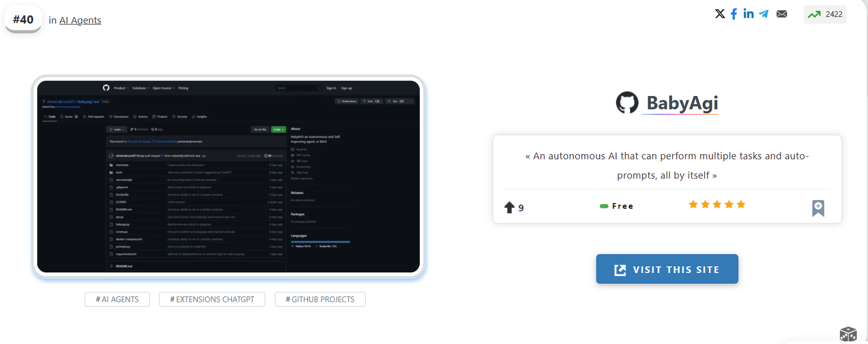Click the dice icon for random tool

[x=847, y=334]
